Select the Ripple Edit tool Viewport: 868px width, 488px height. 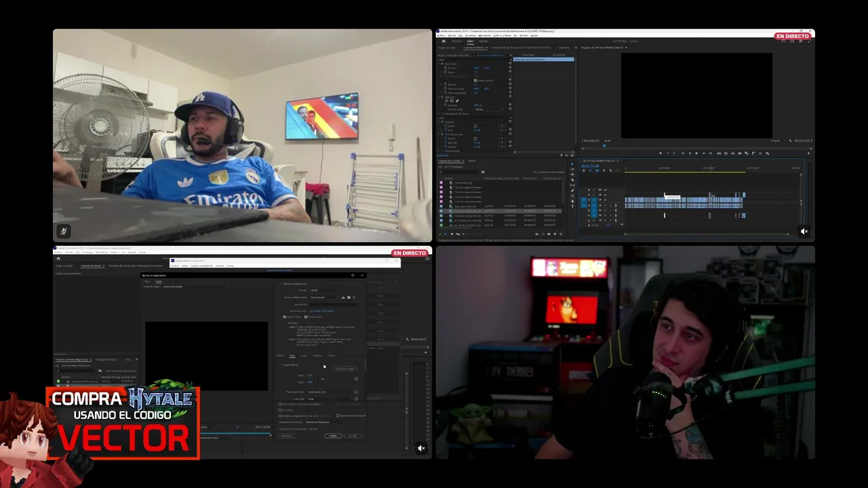pyautogui.click(x=572, y=174)
